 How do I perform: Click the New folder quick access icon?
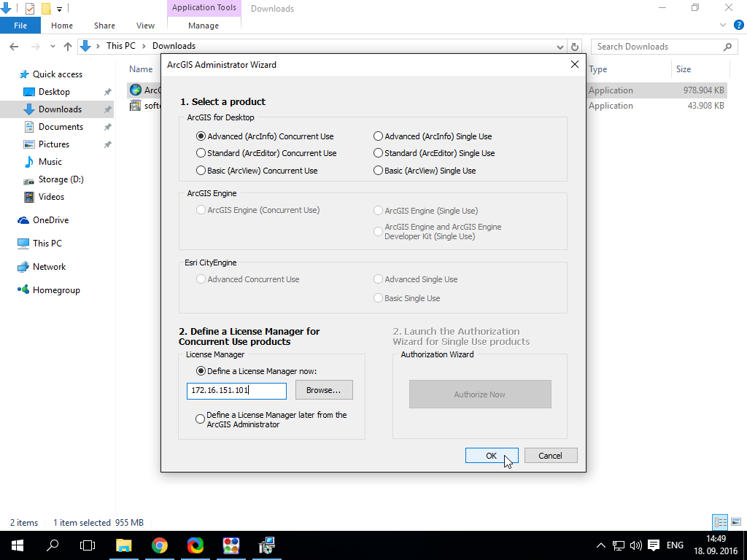[x=46, y=8]
